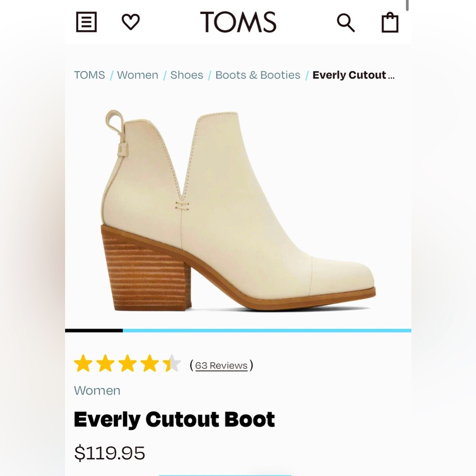
Task: Tap the TOMS logo to go home
Action: click(x=238, y=21)
